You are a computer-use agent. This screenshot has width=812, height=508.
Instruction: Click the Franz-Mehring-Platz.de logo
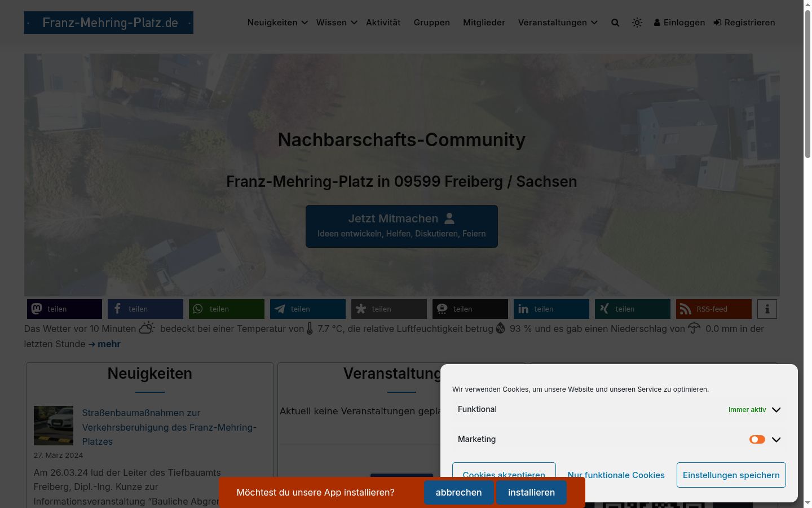pos(109,23)
